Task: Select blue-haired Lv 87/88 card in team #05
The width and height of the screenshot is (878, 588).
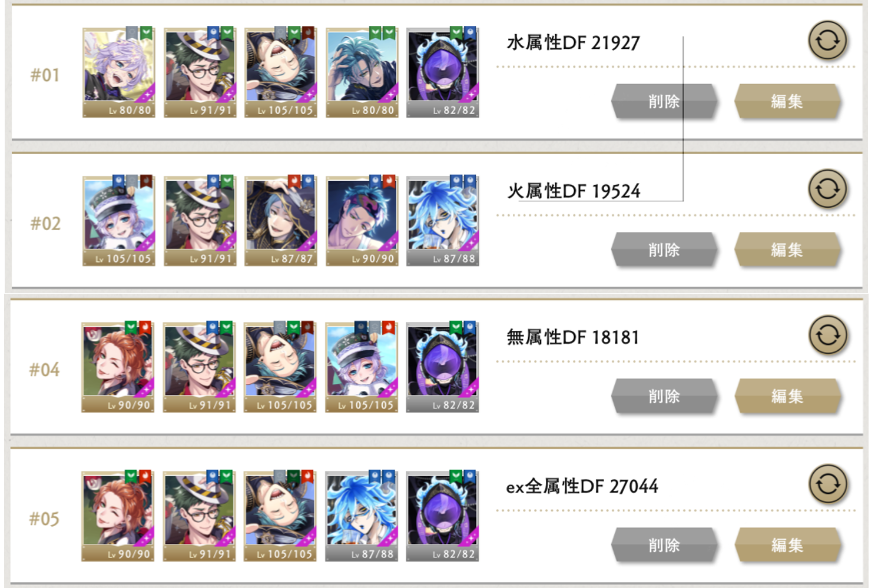Action: [362, 516]
